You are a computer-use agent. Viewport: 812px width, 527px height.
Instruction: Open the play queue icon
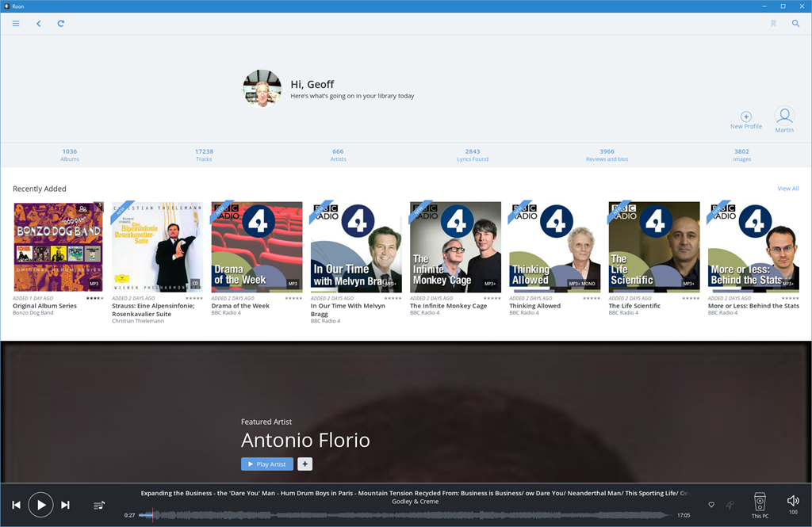99,505
